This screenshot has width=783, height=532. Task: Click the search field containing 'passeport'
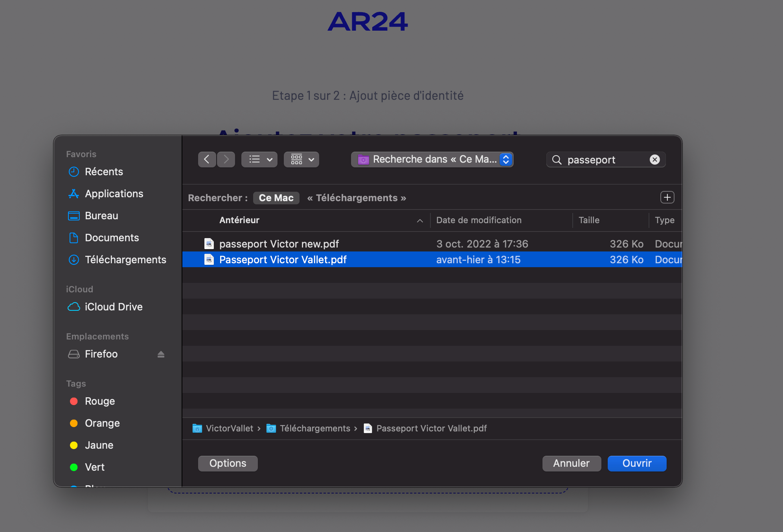pos(606,160)
